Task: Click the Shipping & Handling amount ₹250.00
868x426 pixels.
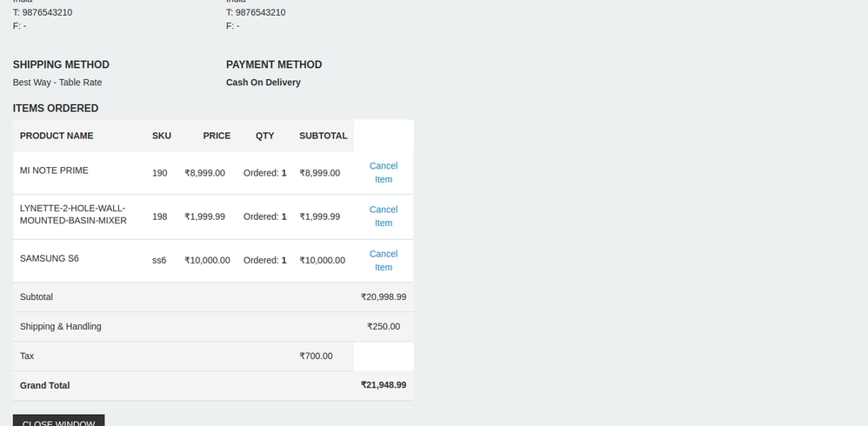Action: pos(383,326)
